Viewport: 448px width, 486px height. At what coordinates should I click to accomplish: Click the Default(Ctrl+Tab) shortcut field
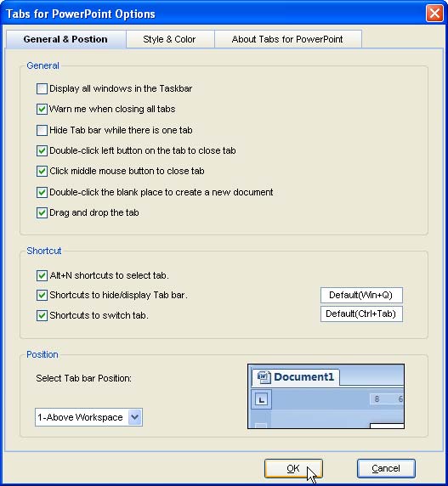tap(361, 314)
